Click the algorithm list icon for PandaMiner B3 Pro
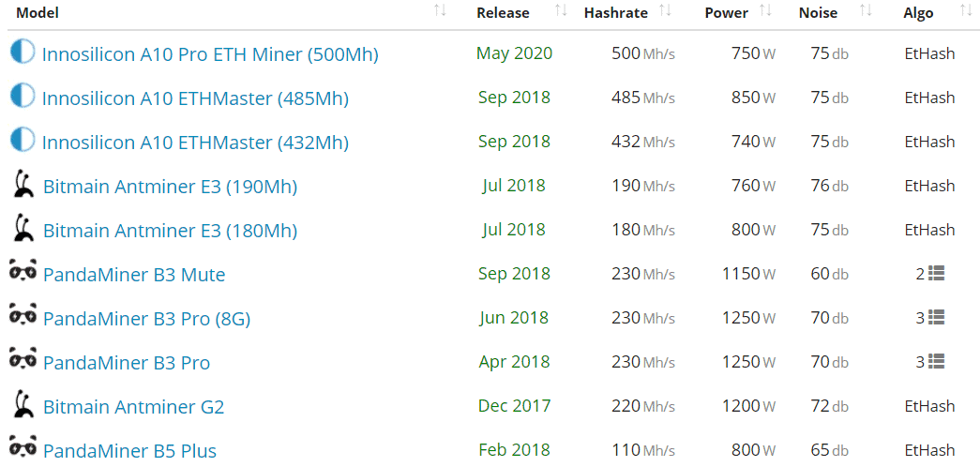980x467 pixels. 936,362
